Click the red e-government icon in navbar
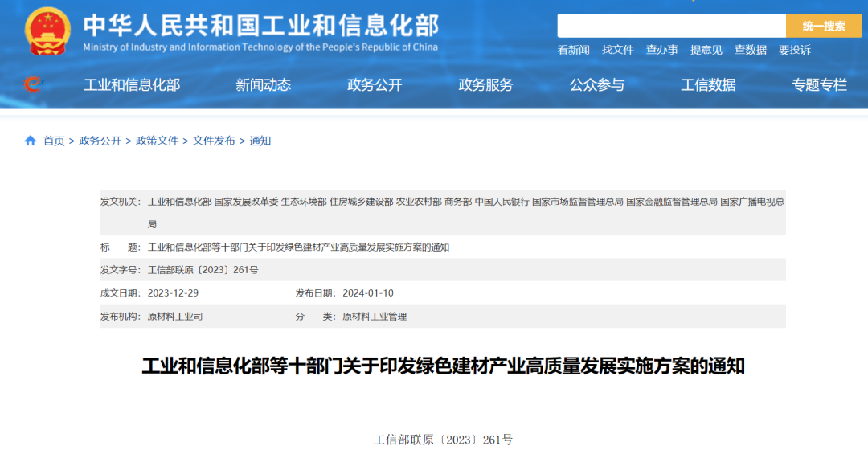This screenshot has width=868, height=454. [32, 84]
